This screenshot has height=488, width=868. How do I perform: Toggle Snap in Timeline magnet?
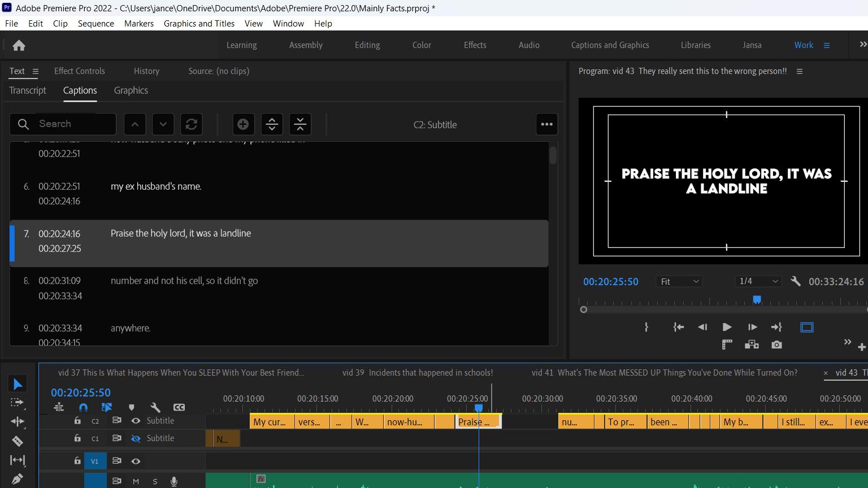click(x=83, y=407)
